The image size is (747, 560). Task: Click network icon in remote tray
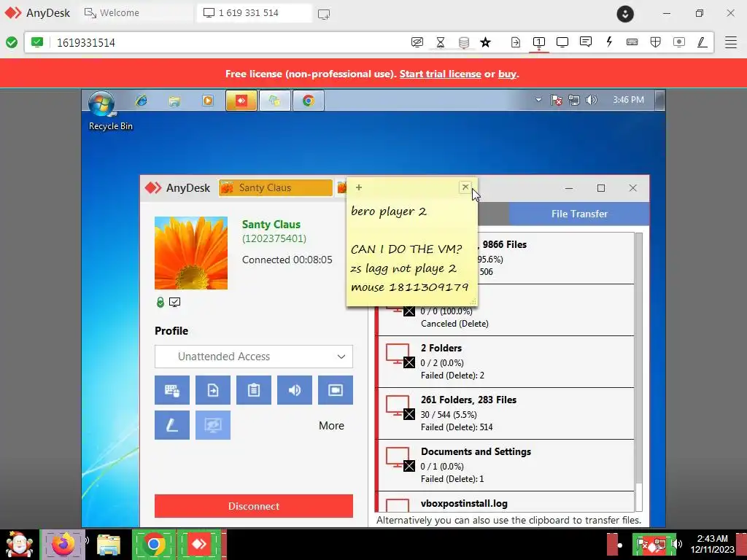click(x=573, y=100)
